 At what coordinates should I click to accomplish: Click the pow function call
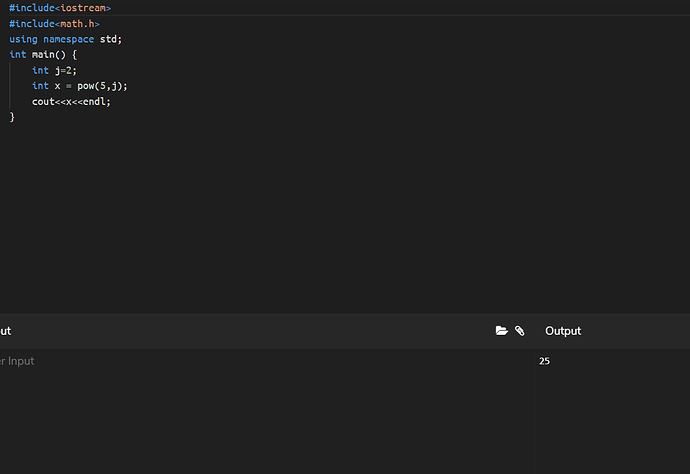[x=87, y=86]
